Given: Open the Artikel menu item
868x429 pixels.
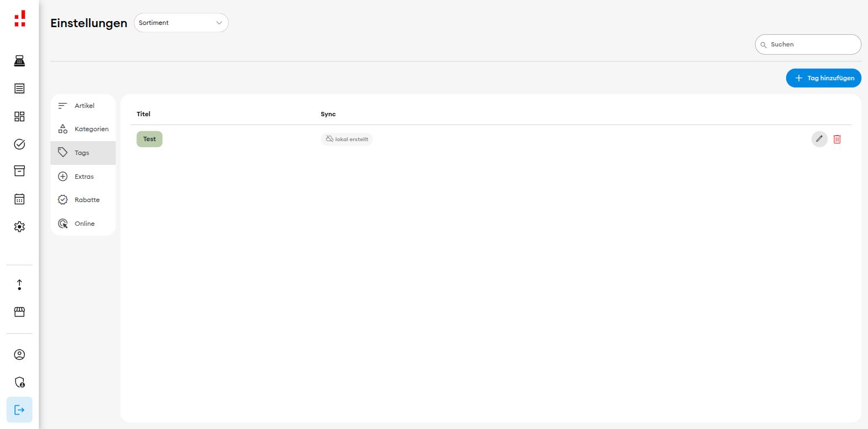Looking at the screenshot, I should point(83,106).
